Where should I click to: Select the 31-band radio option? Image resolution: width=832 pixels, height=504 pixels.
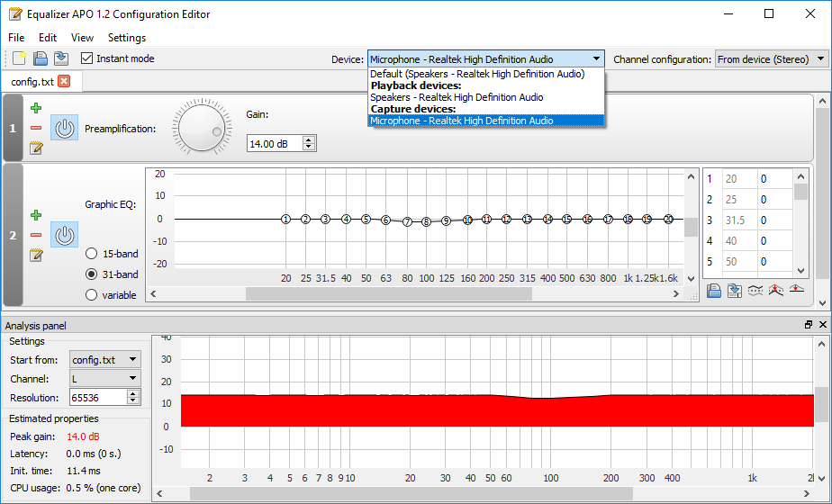click(x=91, y=274)
